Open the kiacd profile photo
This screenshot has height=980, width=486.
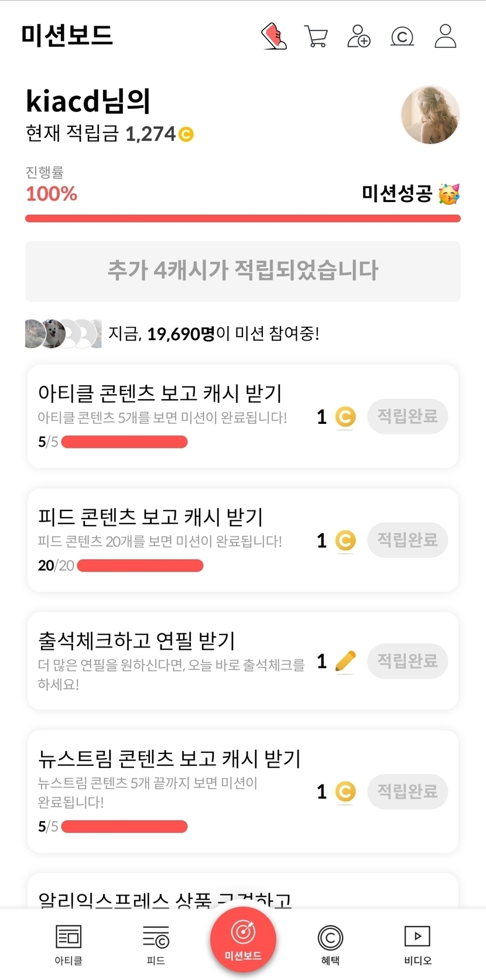click(x=430, y=115)
